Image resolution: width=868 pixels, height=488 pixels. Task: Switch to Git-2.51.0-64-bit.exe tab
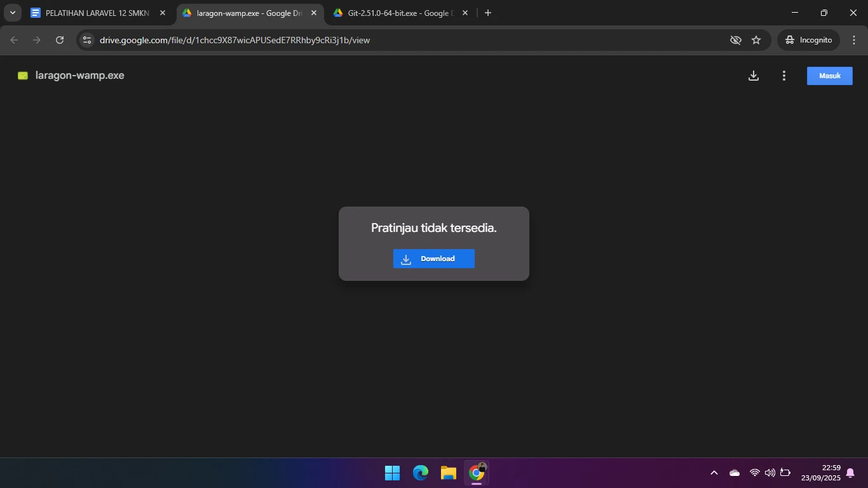pyautogui.click(x=398, y=13)
